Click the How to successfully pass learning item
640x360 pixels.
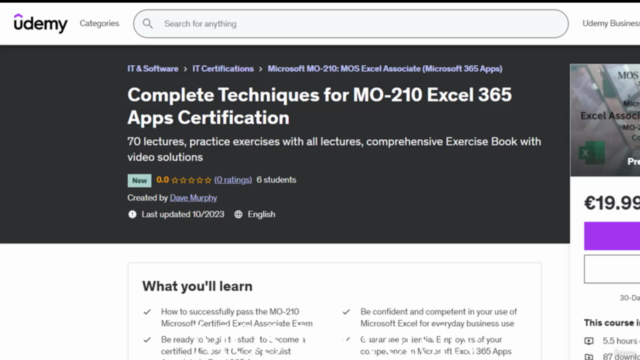click(237, 318)
